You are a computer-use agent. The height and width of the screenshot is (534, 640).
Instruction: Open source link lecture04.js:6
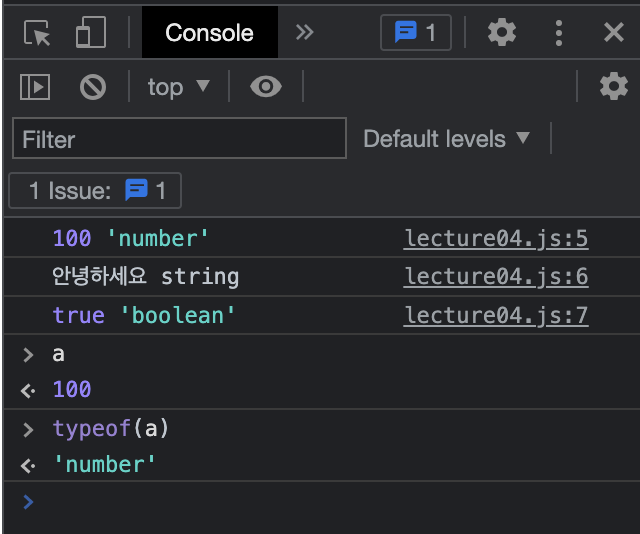tap(496, 277)
